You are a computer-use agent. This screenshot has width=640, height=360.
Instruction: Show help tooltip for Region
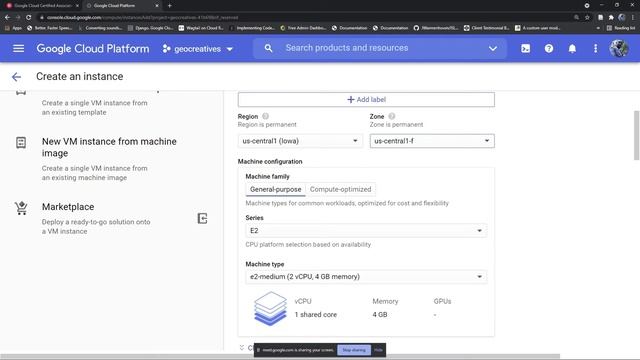pyautogui.click(x=265, y=116)
